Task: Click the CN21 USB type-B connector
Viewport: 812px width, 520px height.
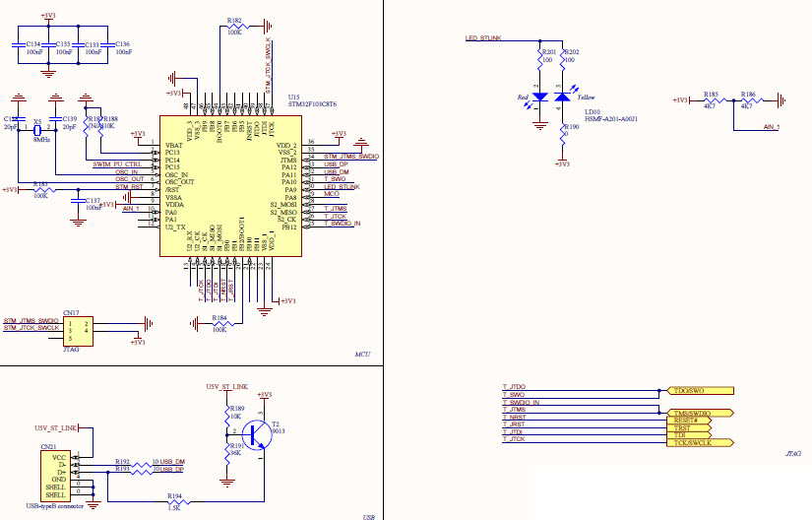Action: (x=56, y=476)
